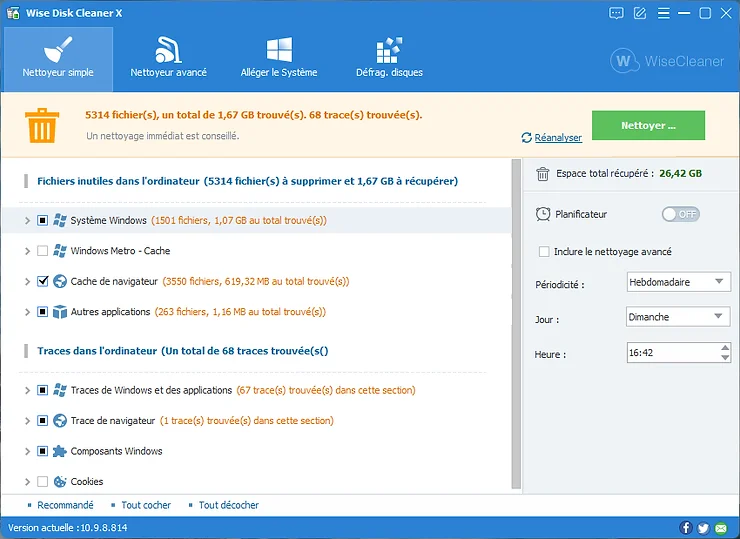Expand the Composants Windows row
This screenshot has width=740, height=539.
pyautogui.click(x=27, y=451)
